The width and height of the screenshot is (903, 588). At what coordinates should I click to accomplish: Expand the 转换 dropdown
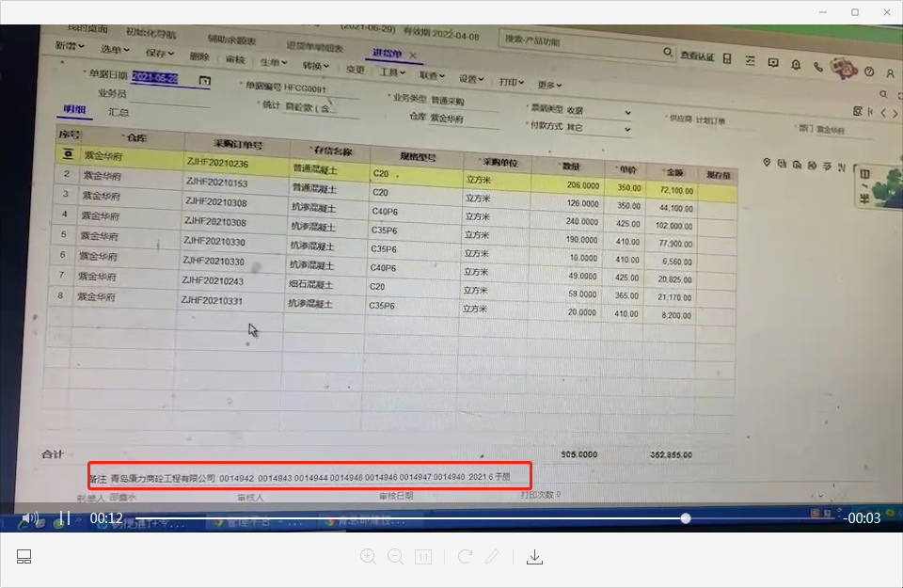click(316, 66)
